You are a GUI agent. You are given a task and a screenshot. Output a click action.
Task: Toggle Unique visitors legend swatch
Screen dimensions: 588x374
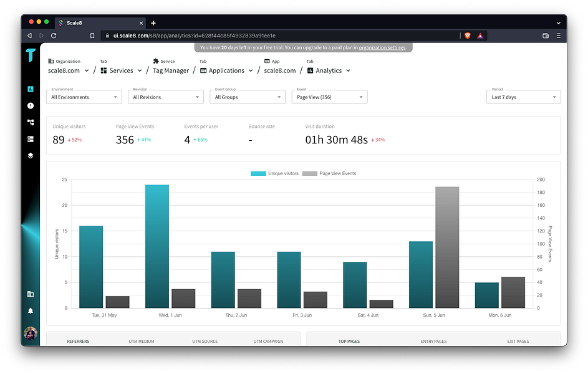tap(258, 173)
